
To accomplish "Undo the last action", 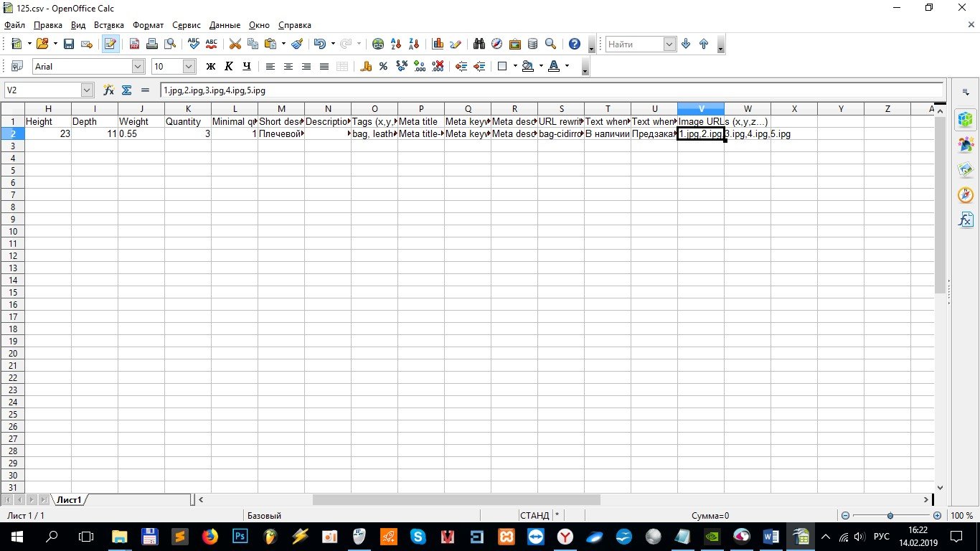I will (319, 44).
